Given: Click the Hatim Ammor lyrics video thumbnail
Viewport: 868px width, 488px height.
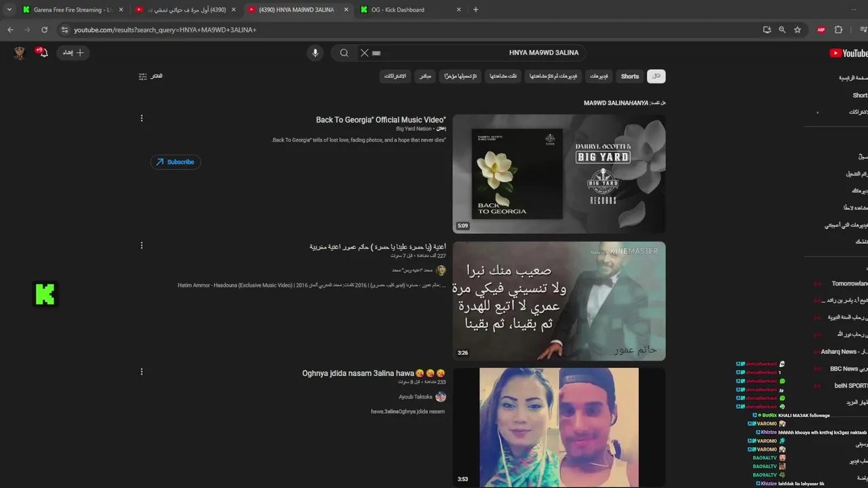Looking at the screenshot, I should (559, 301).
